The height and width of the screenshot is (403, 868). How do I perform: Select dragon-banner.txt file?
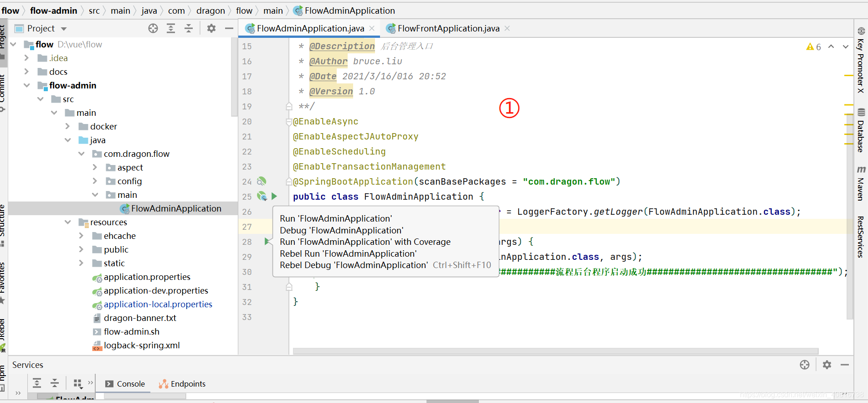140,318
